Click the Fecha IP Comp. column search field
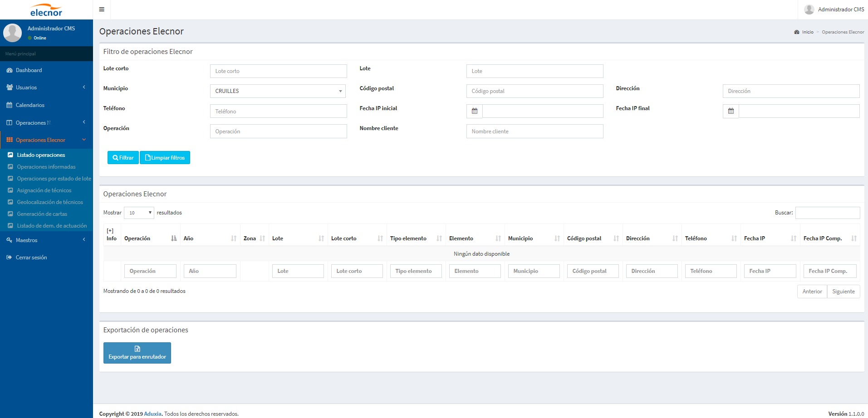The width and height of the screenshot is (868, 418). [x=830, y=271]
